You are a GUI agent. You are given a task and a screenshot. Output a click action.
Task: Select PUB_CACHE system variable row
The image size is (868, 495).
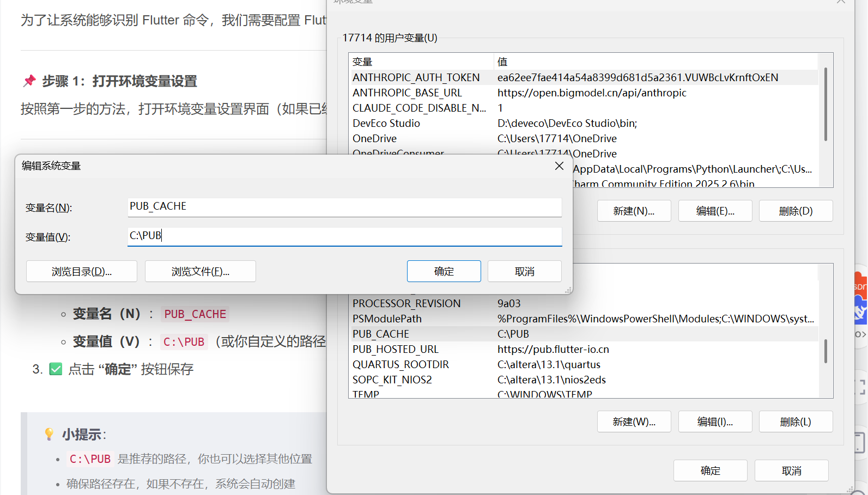tap(583, 334)
